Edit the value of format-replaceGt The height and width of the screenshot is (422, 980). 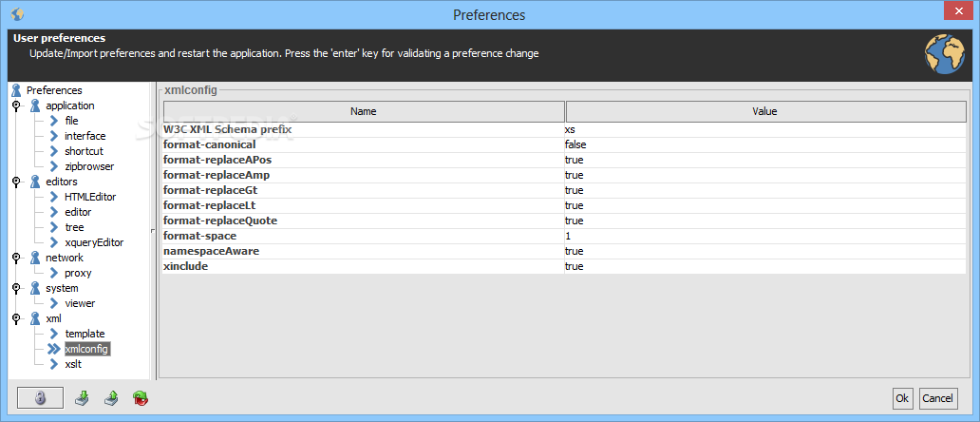pyautogui.click(x=765, y=190)
